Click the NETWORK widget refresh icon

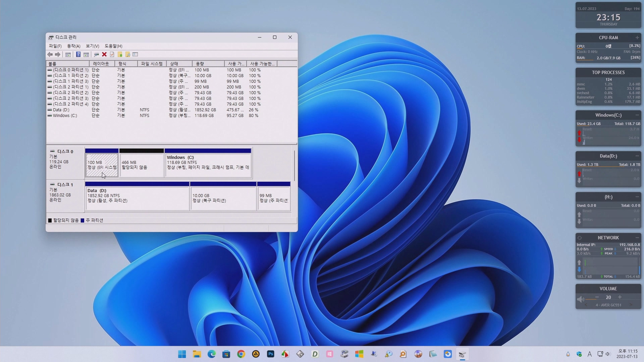pos(580,238)
